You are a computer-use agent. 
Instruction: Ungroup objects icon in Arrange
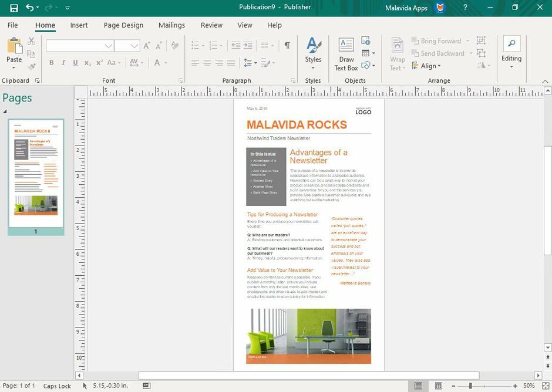(x=482, y=53)
